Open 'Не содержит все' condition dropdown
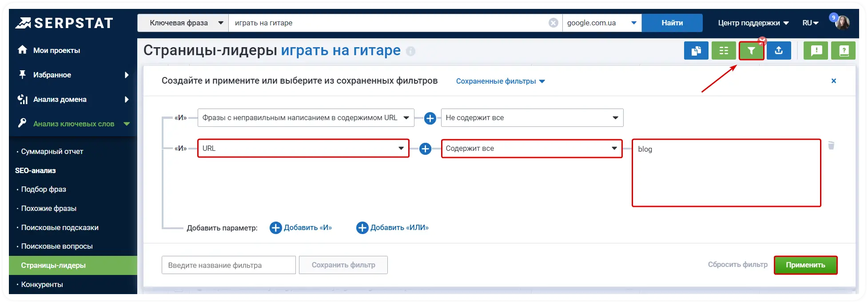This screenshot has width=868, height=303. click(532, 118)
